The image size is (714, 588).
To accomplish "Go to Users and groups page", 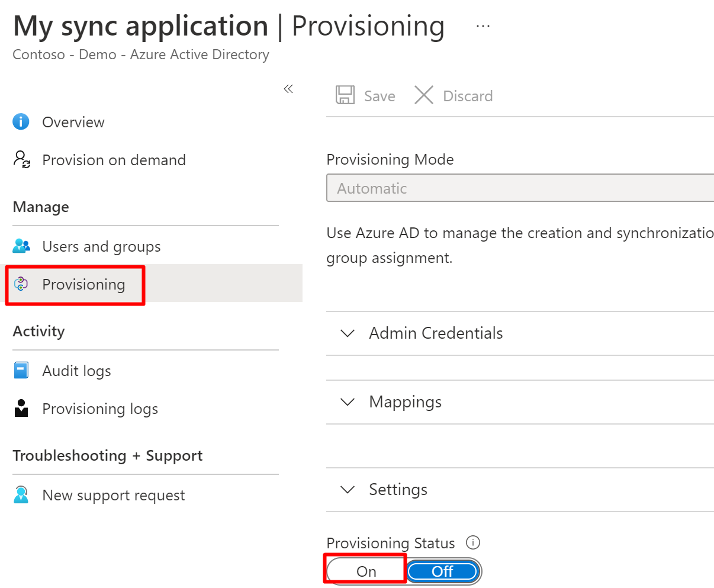I will coord(101,246).
